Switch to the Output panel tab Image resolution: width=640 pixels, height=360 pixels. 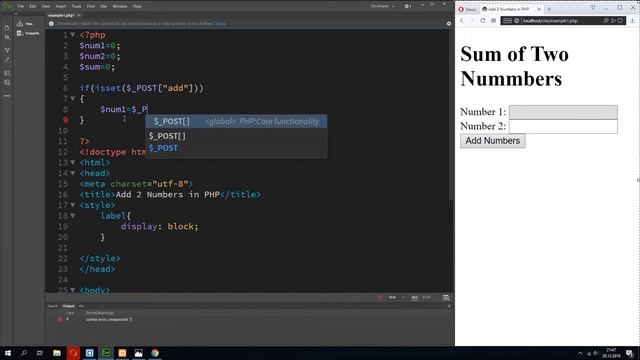tap(69, 306)
